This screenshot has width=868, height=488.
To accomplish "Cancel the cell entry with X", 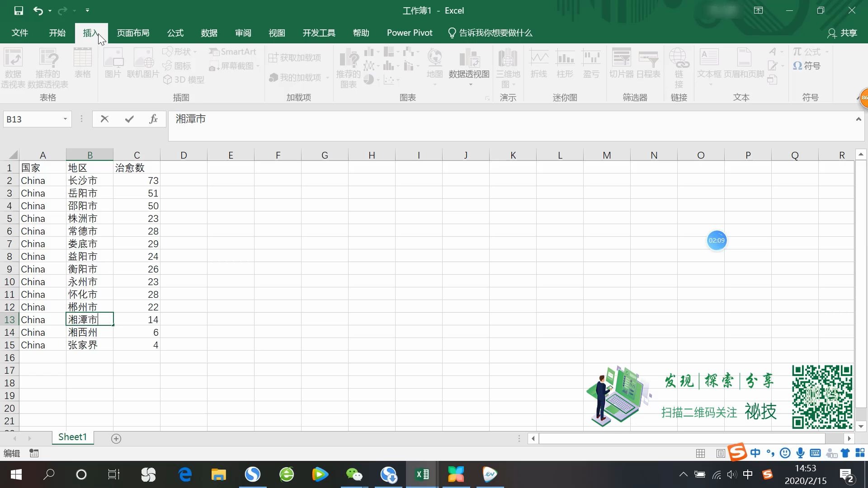I will click(104, 119).
